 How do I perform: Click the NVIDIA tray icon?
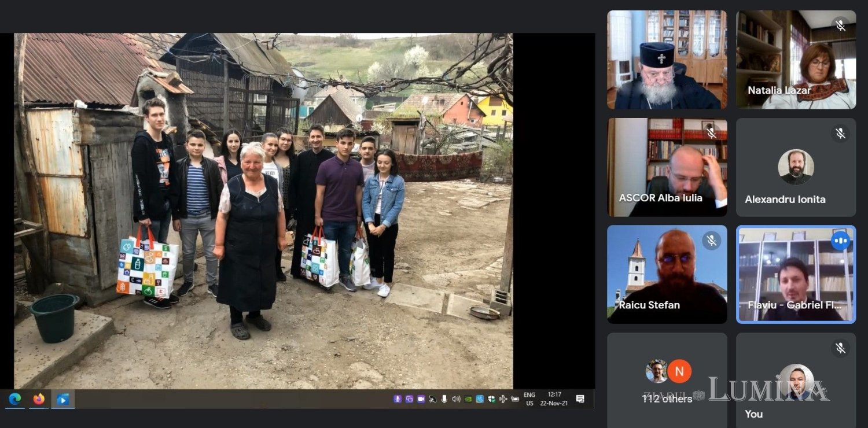coord(468,399)
